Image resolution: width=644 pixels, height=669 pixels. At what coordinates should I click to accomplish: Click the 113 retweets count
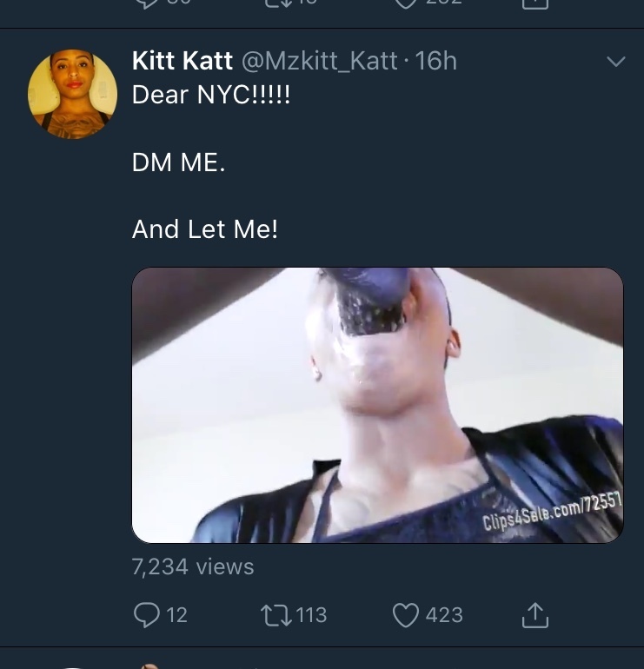311,615
